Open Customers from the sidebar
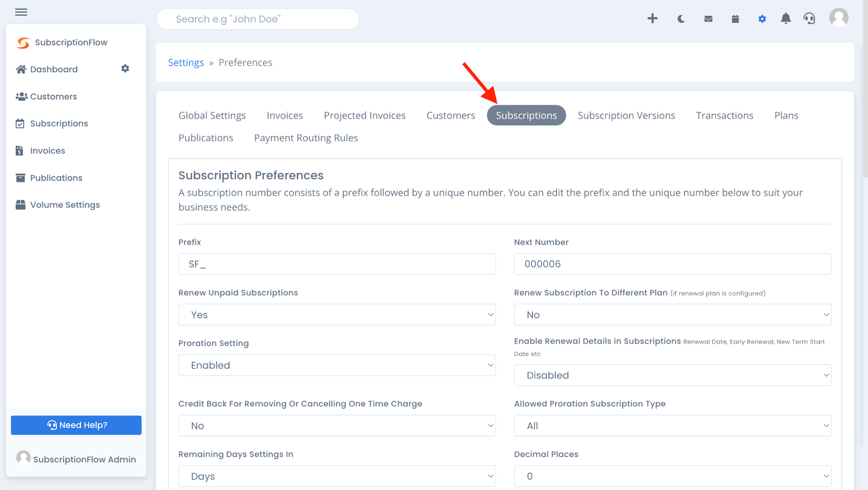868x490 pixels. tap(54, 96)
